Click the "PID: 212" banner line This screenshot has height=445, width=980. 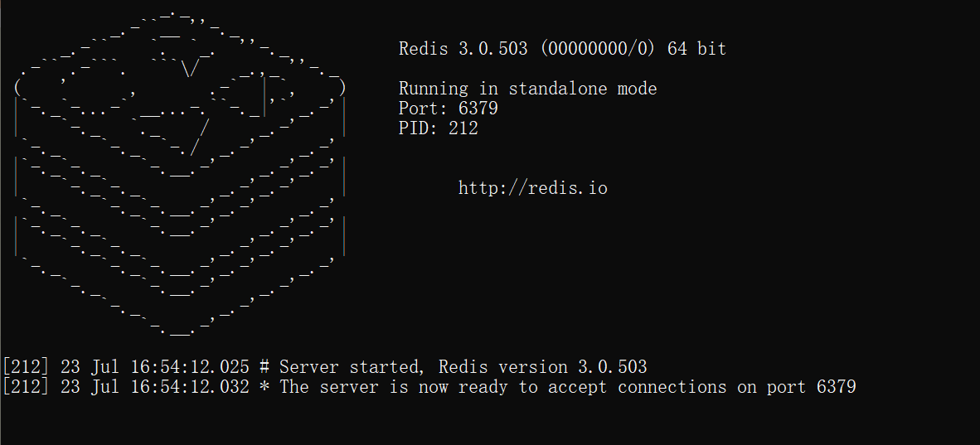click(438, 128)
